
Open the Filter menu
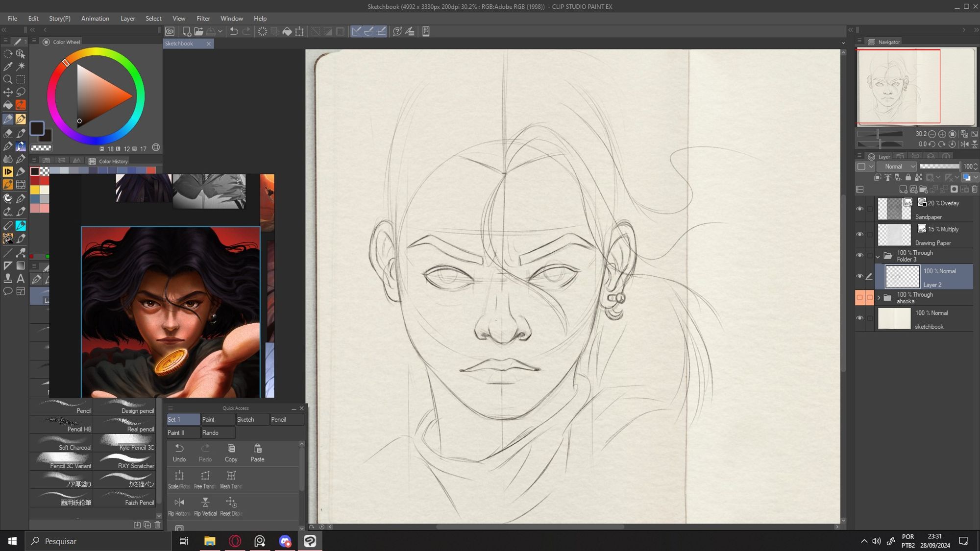tap(202, 18)
